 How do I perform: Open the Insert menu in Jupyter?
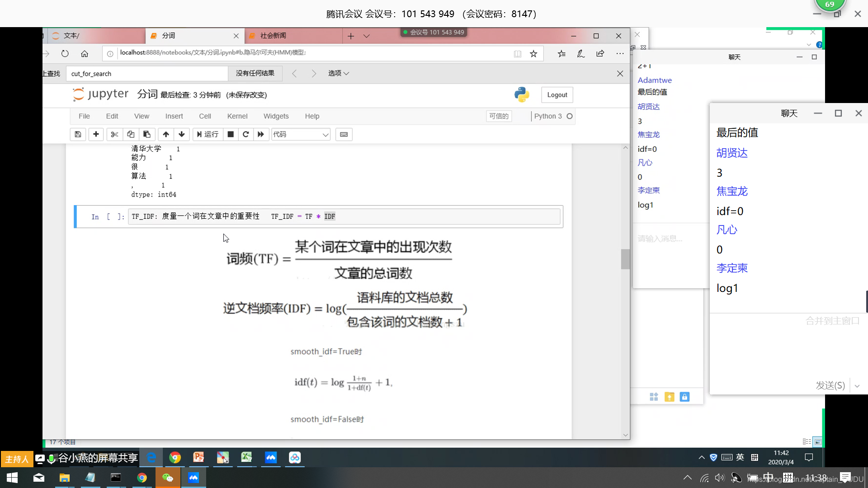(174, 116)
